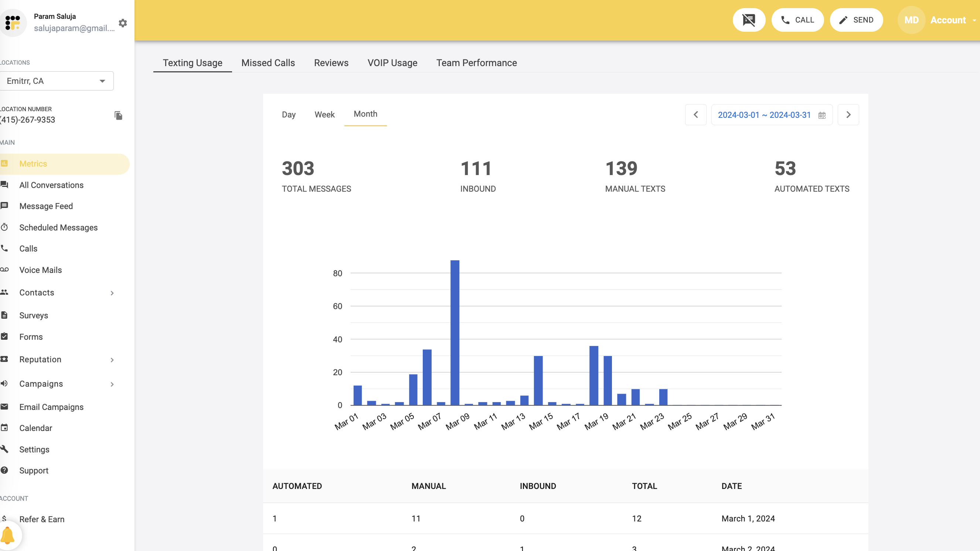Click the CALL button

[798, 20]
